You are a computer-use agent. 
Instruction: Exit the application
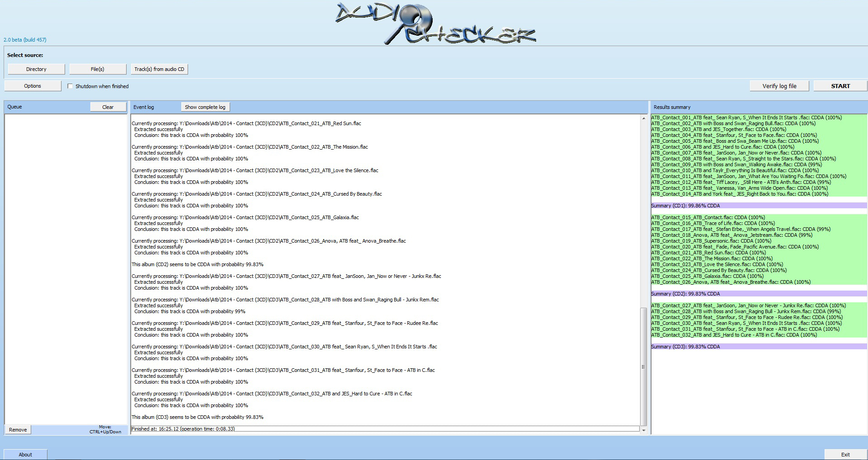point(845,455)
